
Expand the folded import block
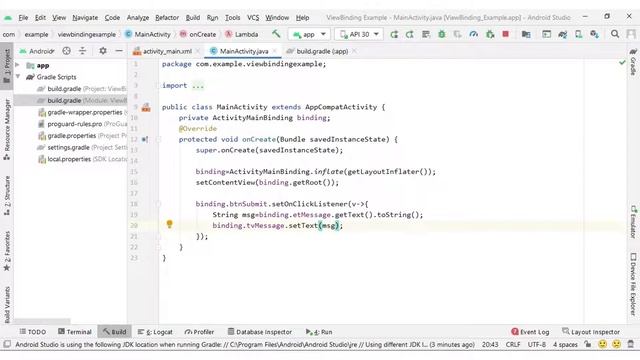point(198,85)
